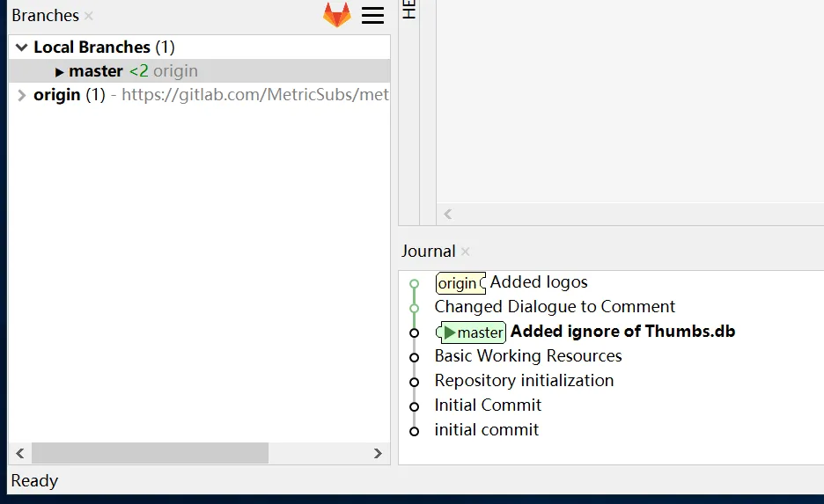The image size is (824, 504).
Task: Click the green <2 behind-count indicator
Action: [139, 71]
